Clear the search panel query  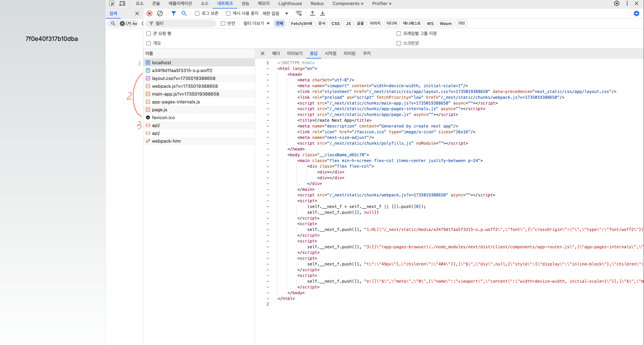click(x=122, y=24)
